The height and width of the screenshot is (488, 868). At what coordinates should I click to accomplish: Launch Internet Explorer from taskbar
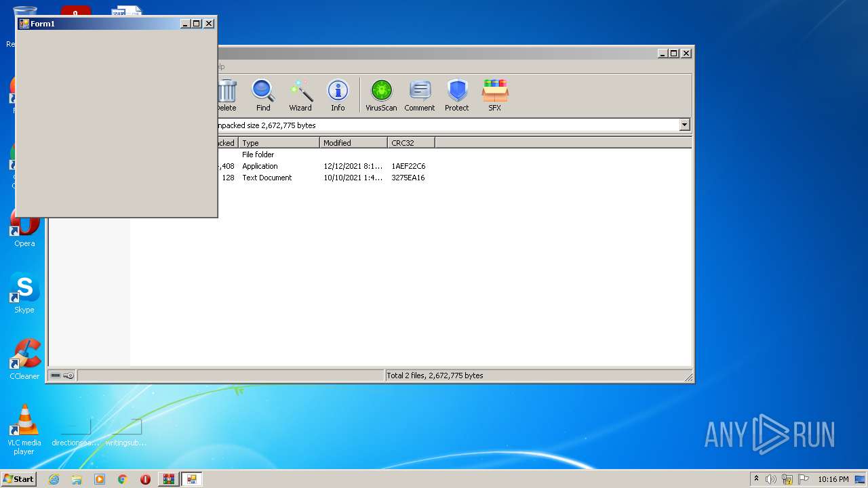54,479
